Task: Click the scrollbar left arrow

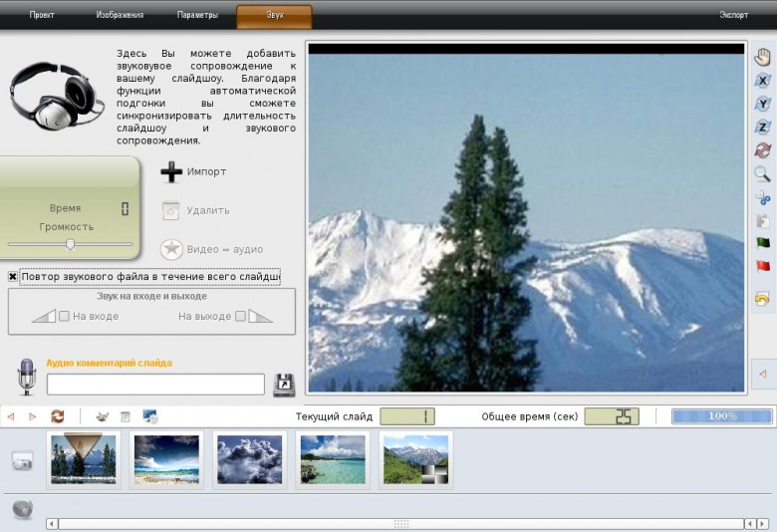Action: click(52, 524)
